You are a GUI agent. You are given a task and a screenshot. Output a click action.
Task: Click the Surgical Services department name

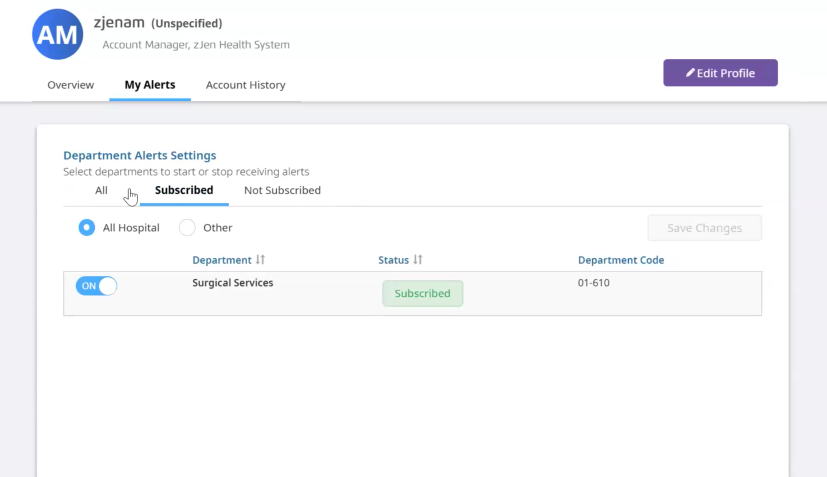(232, 283)
